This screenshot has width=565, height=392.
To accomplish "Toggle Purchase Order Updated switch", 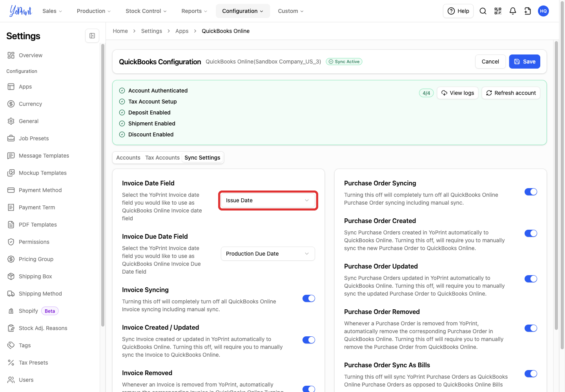I will tap(531, 279).
